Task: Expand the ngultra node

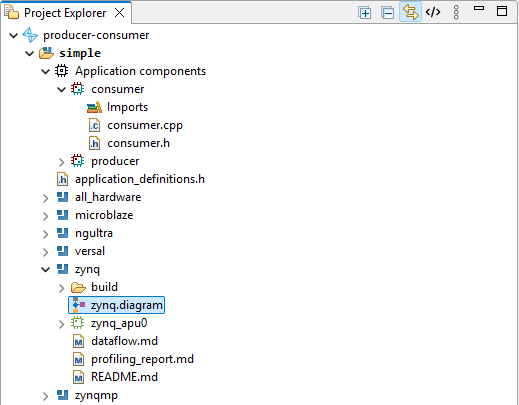Action: click(45, 234)
